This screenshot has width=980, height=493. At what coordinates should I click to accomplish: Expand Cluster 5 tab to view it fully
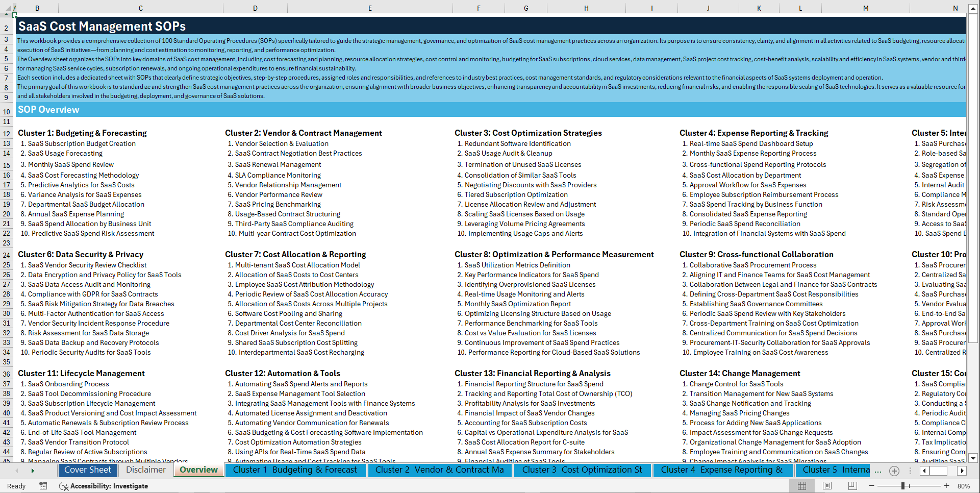834,470
